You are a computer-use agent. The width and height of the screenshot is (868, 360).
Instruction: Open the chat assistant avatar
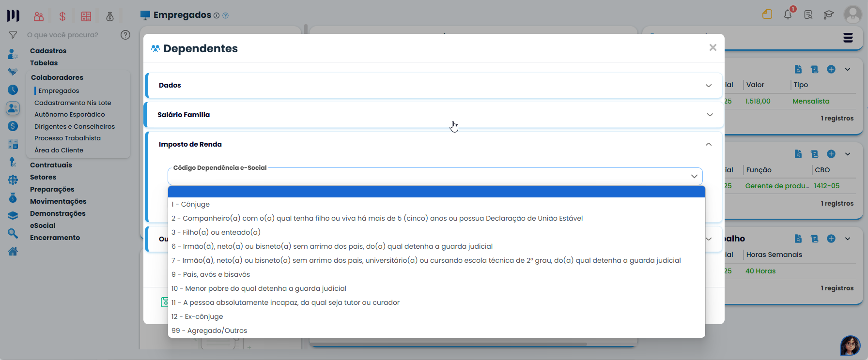click(x=851, y=345)
